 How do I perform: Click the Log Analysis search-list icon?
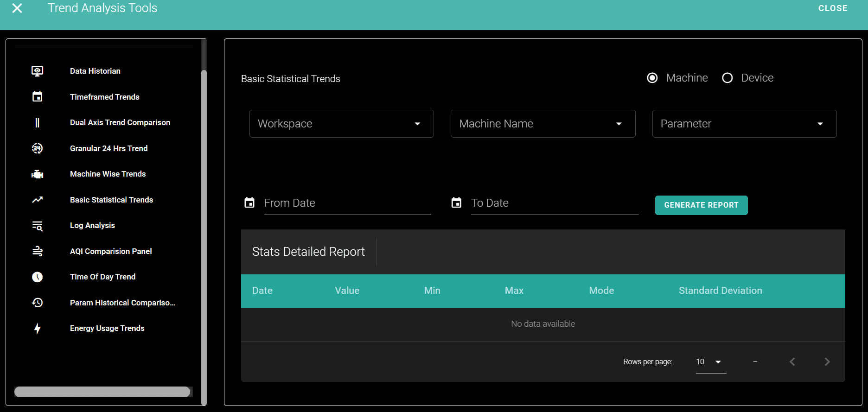pos(37,226)
